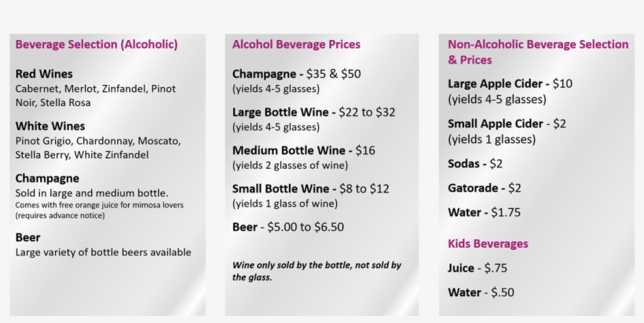Select the Large Apple Cider $10 line

pyautogui.click(x=510, y=83)
